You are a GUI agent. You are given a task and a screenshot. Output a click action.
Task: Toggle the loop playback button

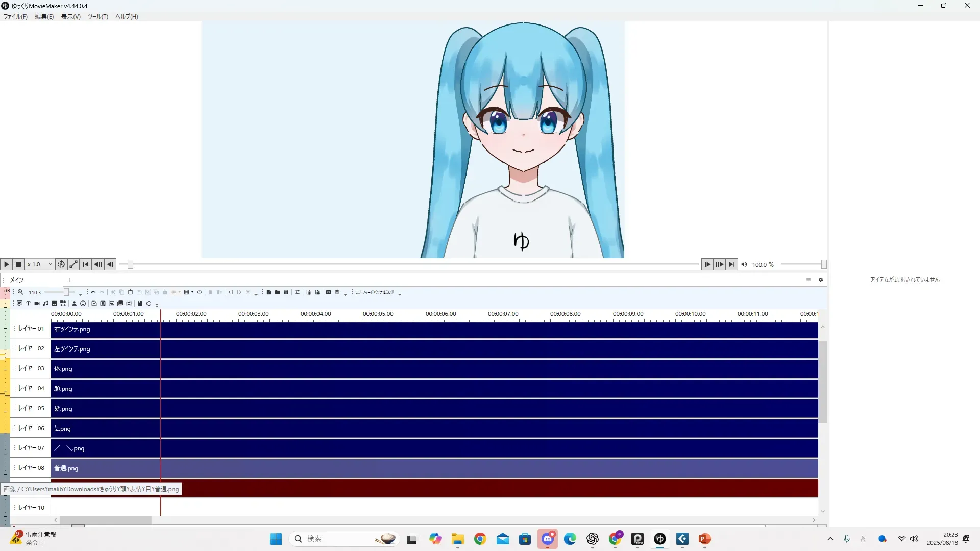pos(61,264)
